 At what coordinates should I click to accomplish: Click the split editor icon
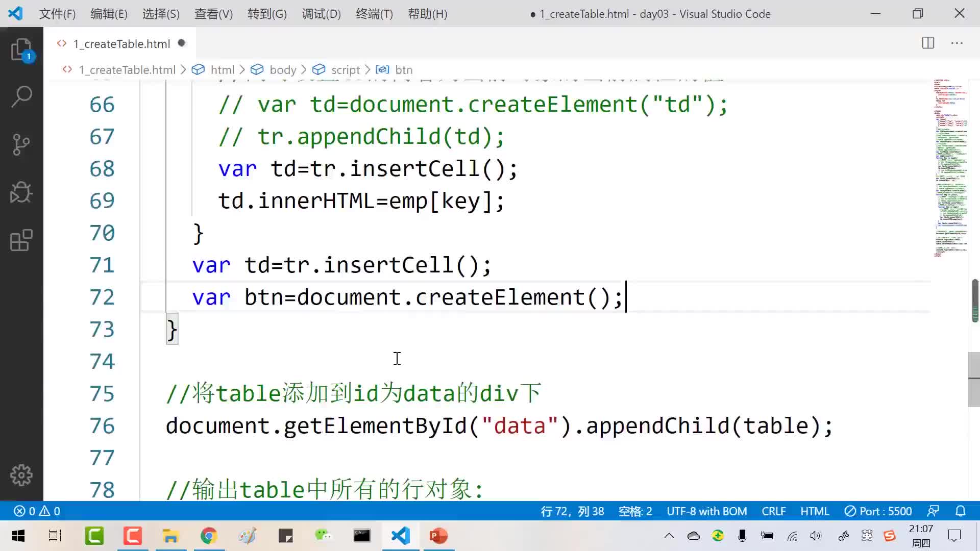(928, 43)
